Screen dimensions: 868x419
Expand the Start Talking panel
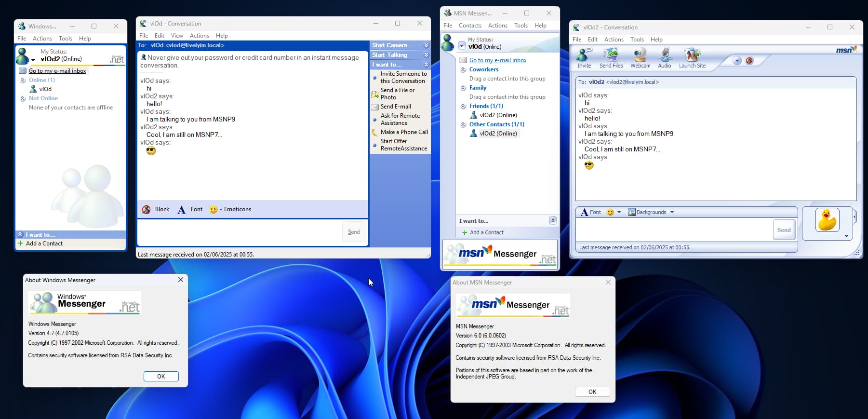click(x=426, y=55)
